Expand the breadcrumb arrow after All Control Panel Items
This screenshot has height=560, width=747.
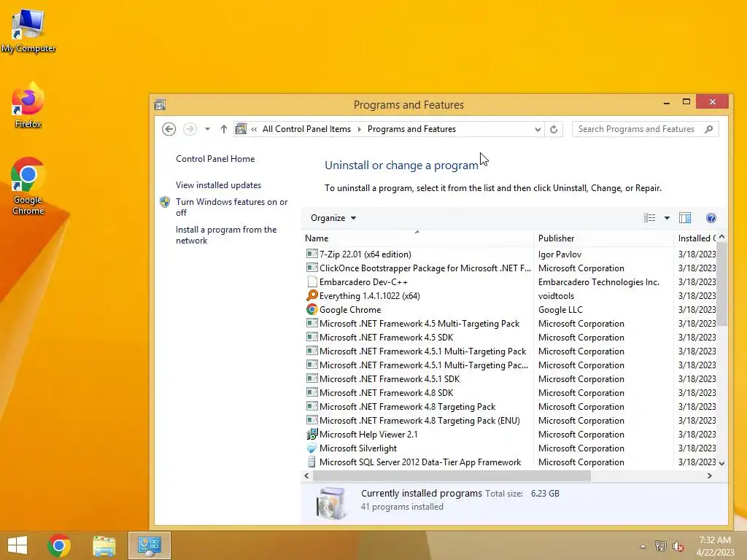tap(359, 129)
